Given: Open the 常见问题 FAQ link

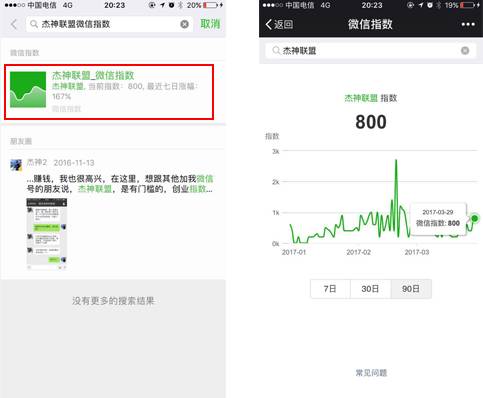Looking at the screenshot, I should click(371, 373).
